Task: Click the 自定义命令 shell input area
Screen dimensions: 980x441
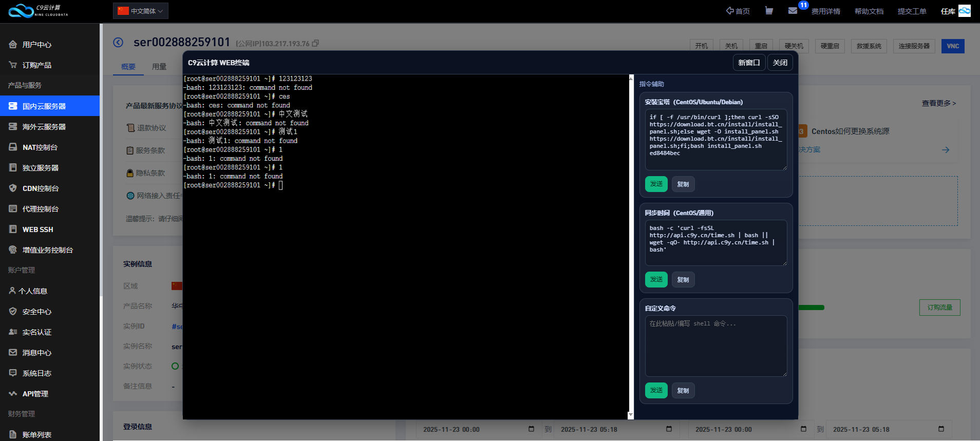Action: 716,346
